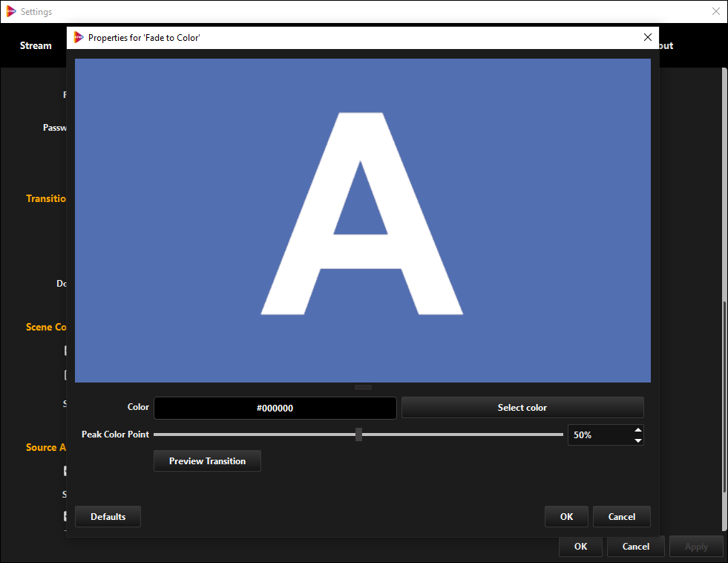Click the letter A transition preview image
Screen dimensions: 728x563
(363, 221)
